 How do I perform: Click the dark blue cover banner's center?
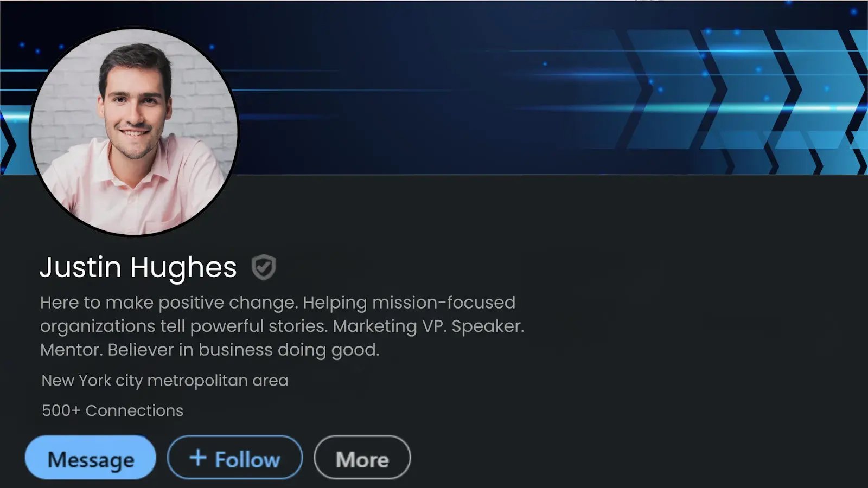click(x=434, y=87)
